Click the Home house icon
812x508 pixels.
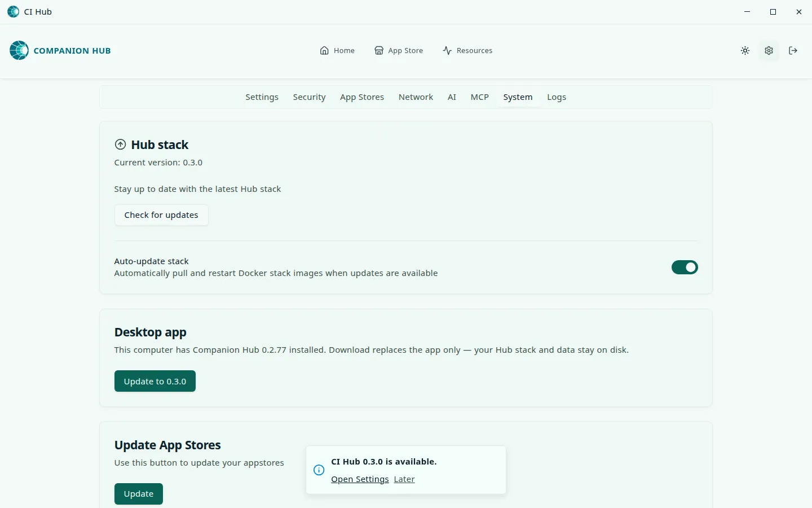pos(324,51)
